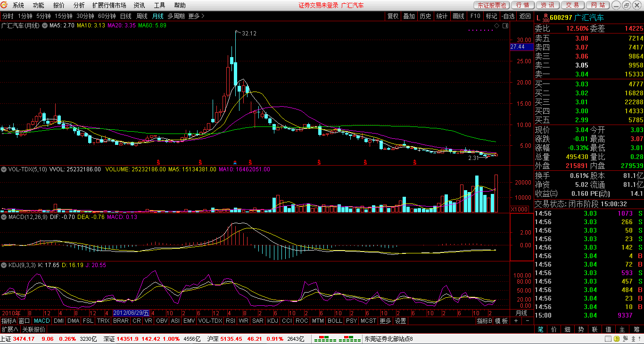Click the X1000 volume scale label
Image resolution: width=644 pixels, height=344 pixels.
pos(520,209)
